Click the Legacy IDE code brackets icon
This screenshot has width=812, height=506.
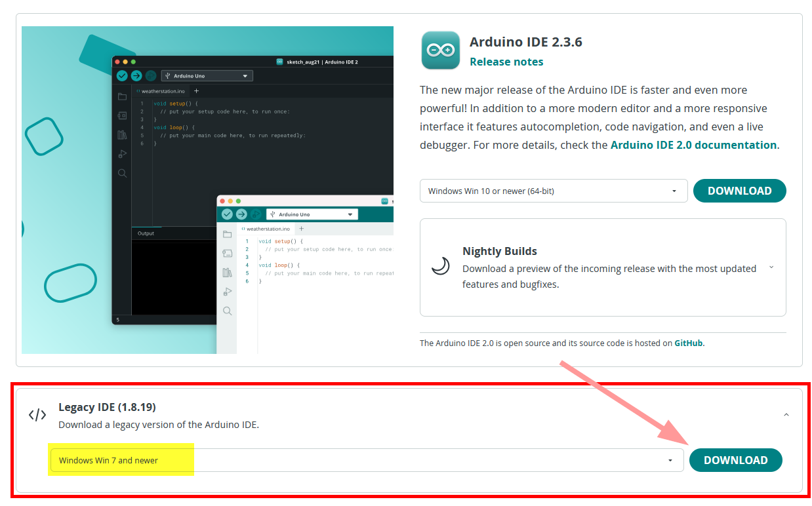(37, 415)
